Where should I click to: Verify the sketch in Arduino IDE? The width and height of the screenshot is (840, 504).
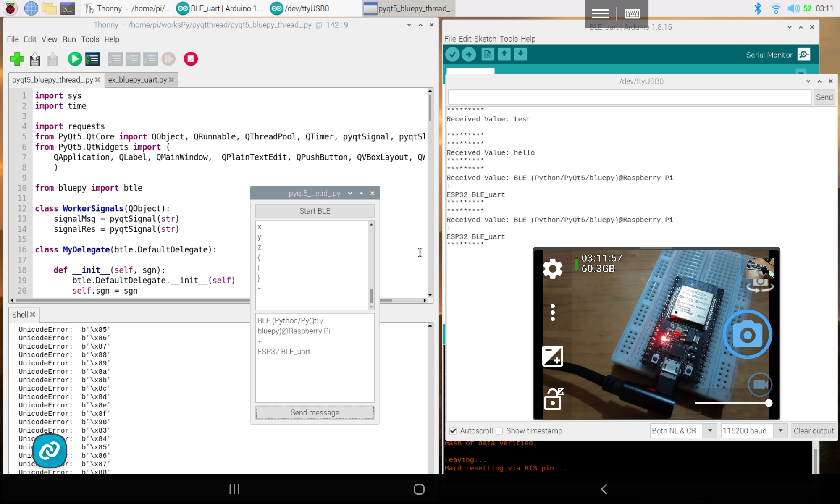click(x=452, y=55)
